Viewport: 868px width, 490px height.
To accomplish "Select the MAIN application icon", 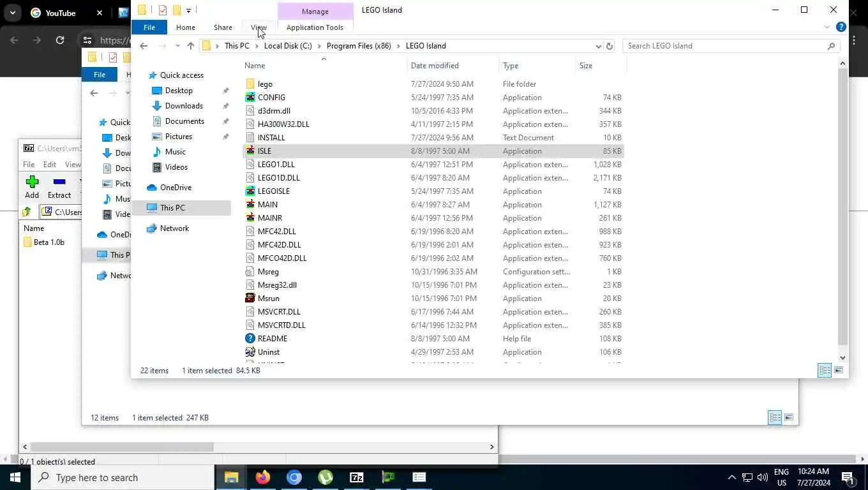I will pos(250,205).
